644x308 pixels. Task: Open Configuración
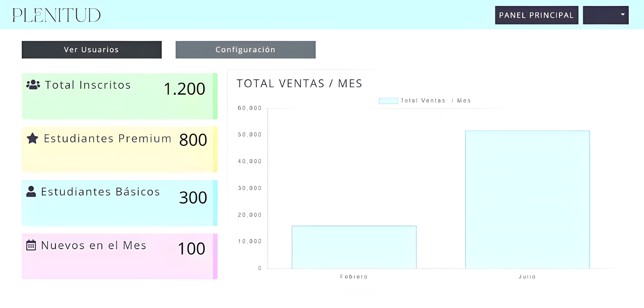(245, 49)
